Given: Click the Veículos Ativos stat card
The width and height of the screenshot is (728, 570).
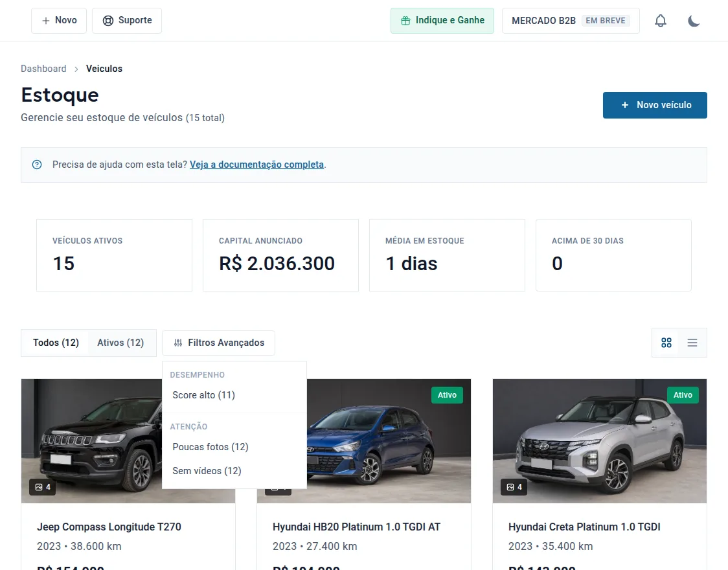Looking at the screenshot, I should (114, 255).
